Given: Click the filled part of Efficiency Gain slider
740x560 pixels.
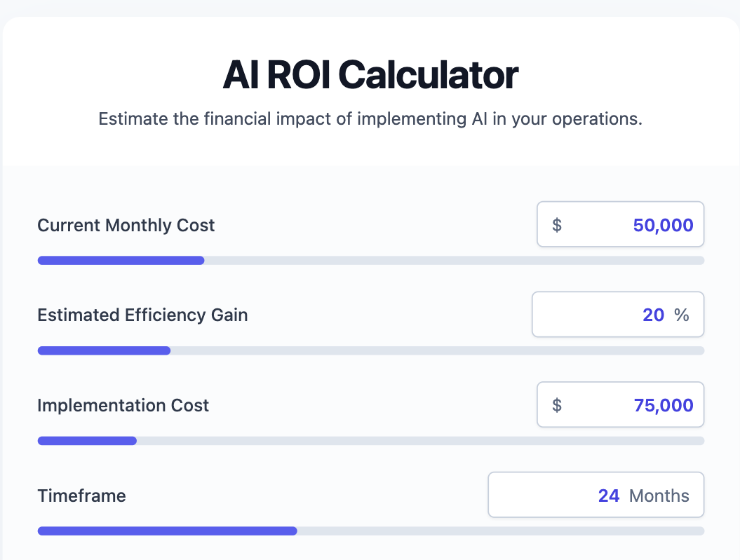Looking at the screenshot, I should [104, 350].
